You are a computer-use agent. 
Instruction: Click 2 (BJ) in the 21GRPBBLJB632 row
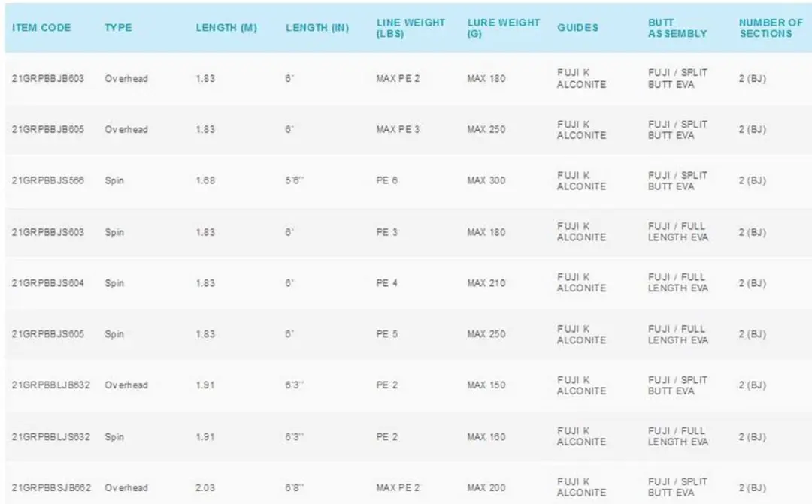click(x=753, y=385)
